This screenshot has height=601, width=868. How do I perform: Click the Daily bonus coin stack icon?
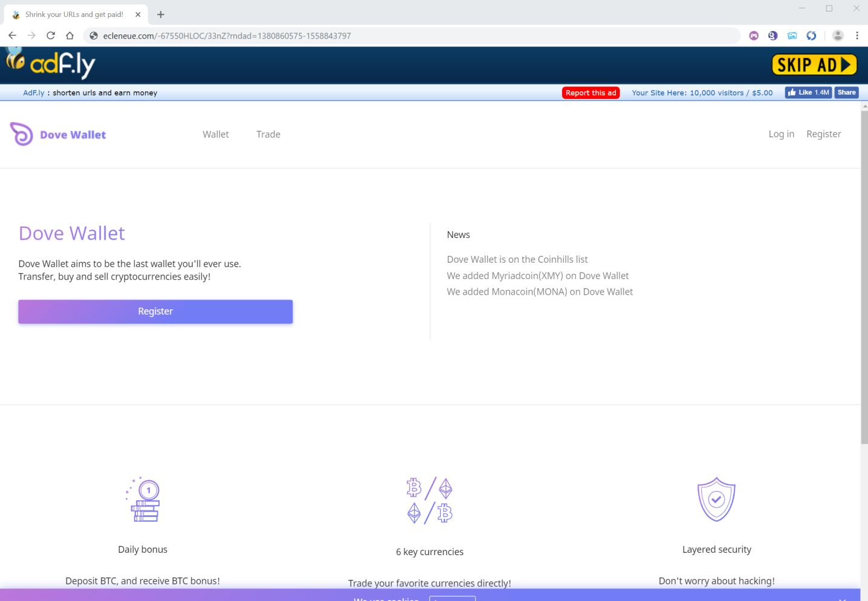(143, 500)
